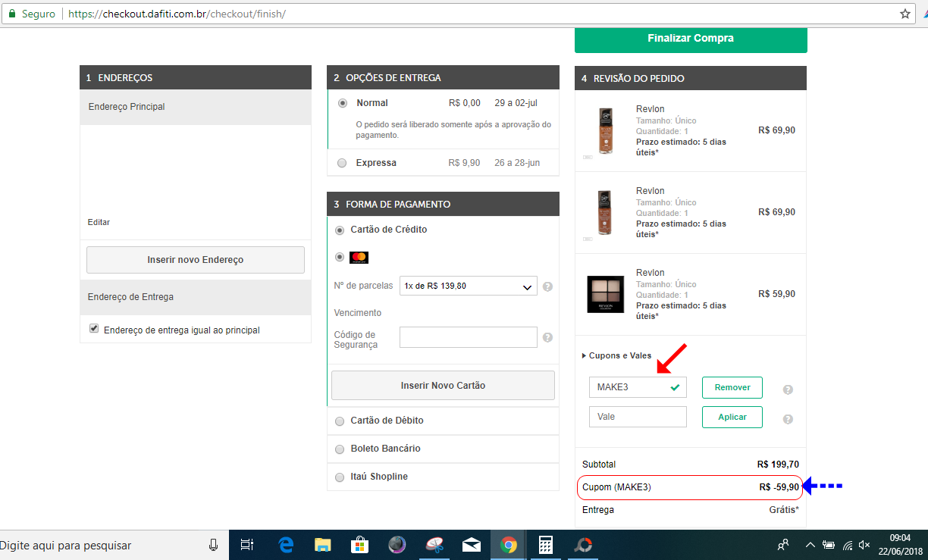Click Inserir Novo Cartão button
Viewport: 928px width, 560px height.
443,386
